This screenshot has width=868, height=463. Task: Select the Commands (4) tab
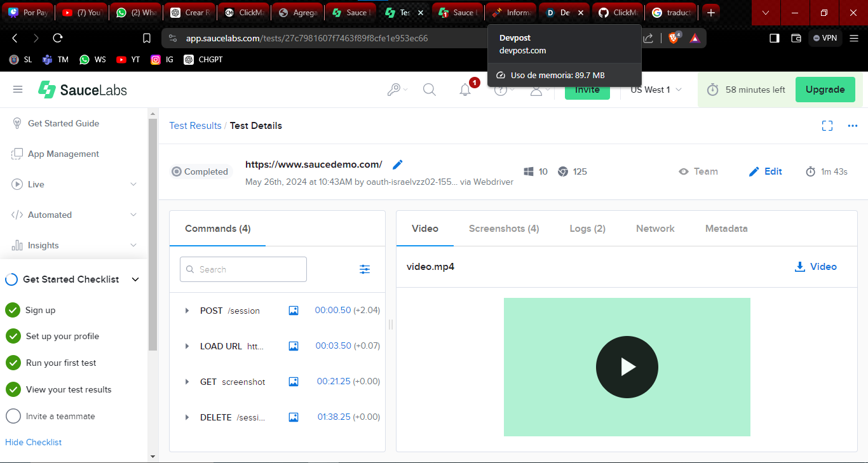(x=218, y=229)
